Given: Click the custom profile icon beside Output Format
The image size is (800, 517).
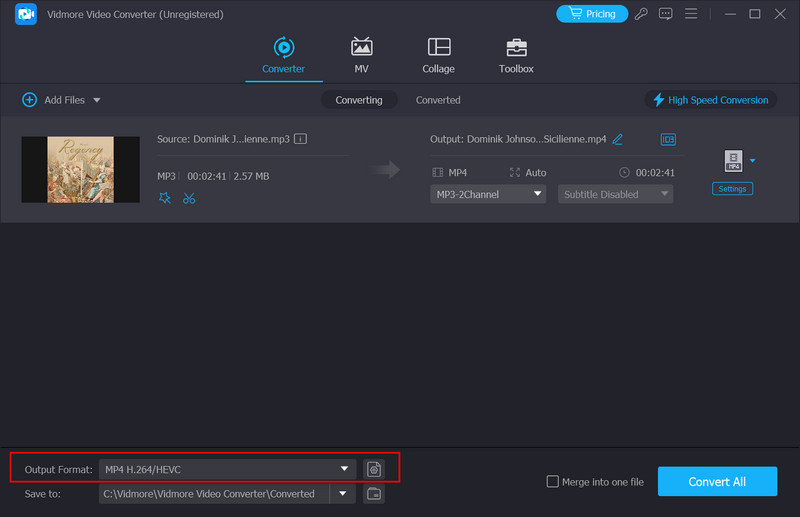Looking at the screenshot, I should click(x=373, y=468).
